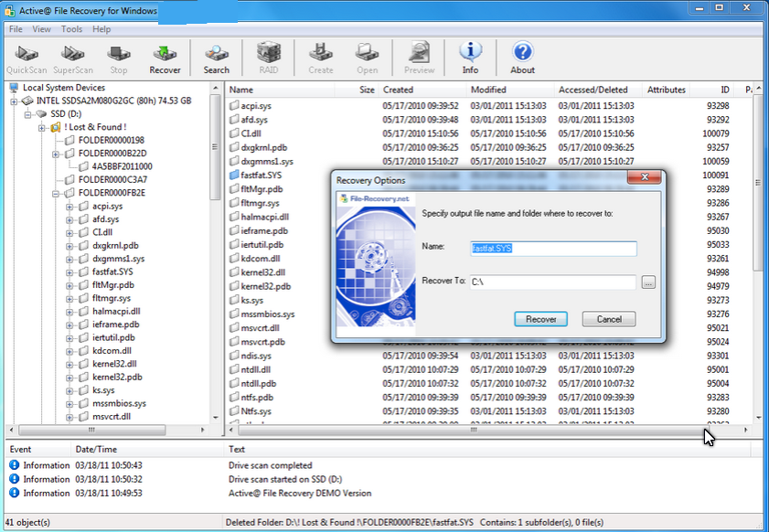The image size is (769, 532).
Task: Select dxgkrnl.pdb in the file list
Action: (264, 147)
